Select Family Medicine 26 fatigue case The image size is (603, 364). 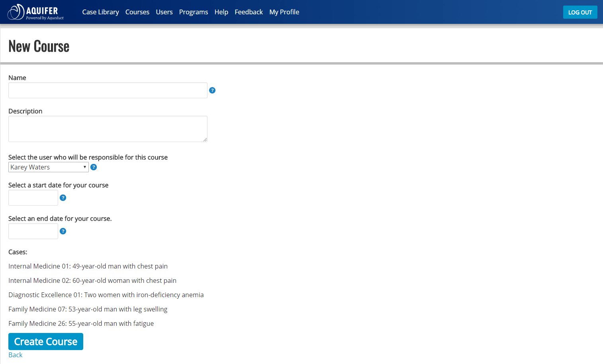pos(81,323)
